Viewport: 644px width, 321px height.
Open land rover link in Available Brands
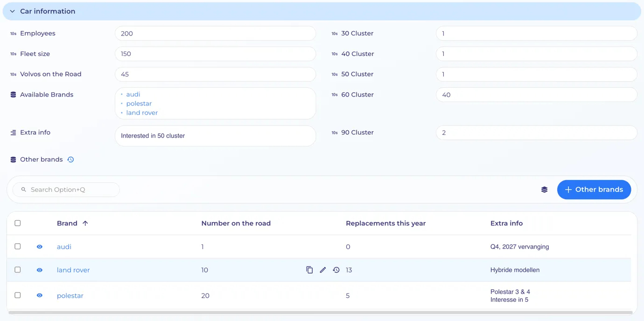(142, 112)
